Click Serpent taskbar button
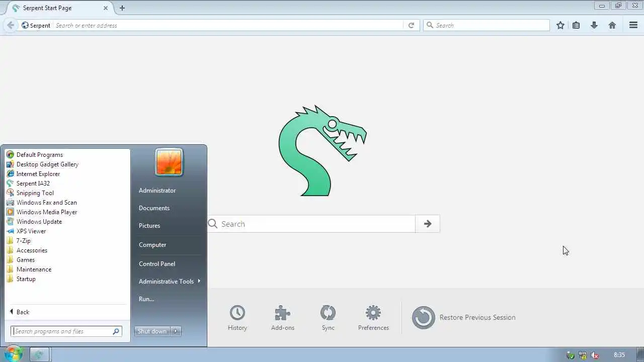Screen dimensions: 644x362 point(39,354)
